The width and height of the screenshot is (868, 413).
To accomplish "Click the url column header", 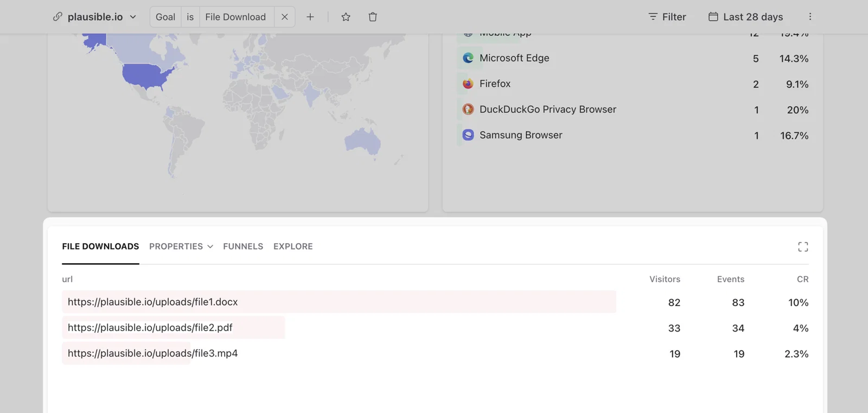I will [x=67, y=279].
